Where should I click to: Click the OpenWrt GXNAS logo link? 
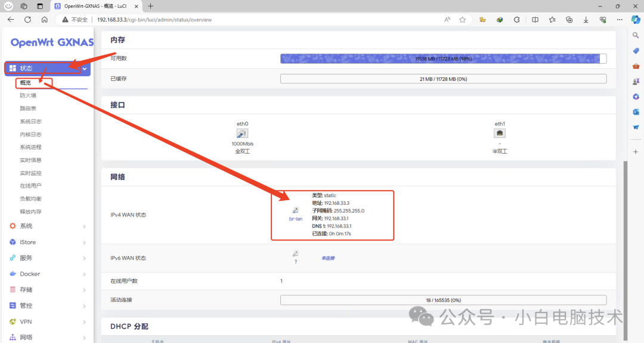click(52, 42)
